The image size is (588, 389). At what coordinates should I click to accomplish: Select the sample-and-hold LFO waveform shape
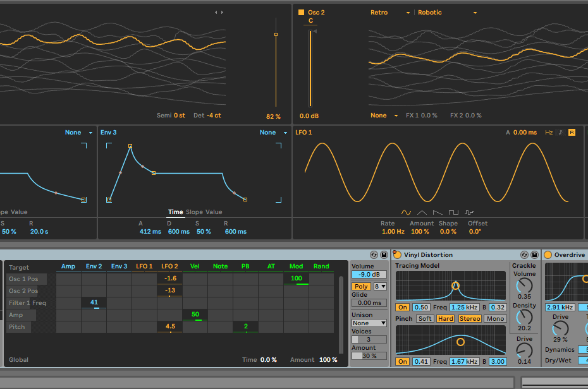[x=469, y=212]
